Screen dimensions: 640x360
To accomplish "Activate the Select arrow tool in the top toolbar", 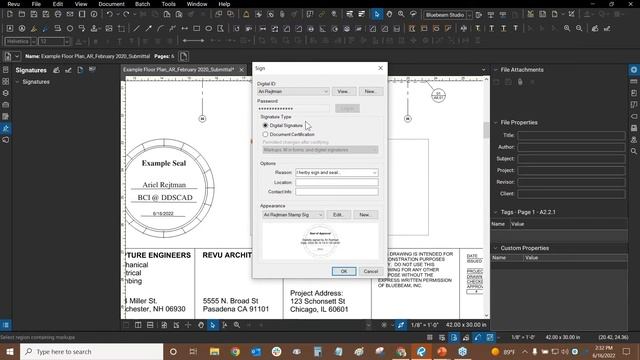I will [x=377, y=14].
